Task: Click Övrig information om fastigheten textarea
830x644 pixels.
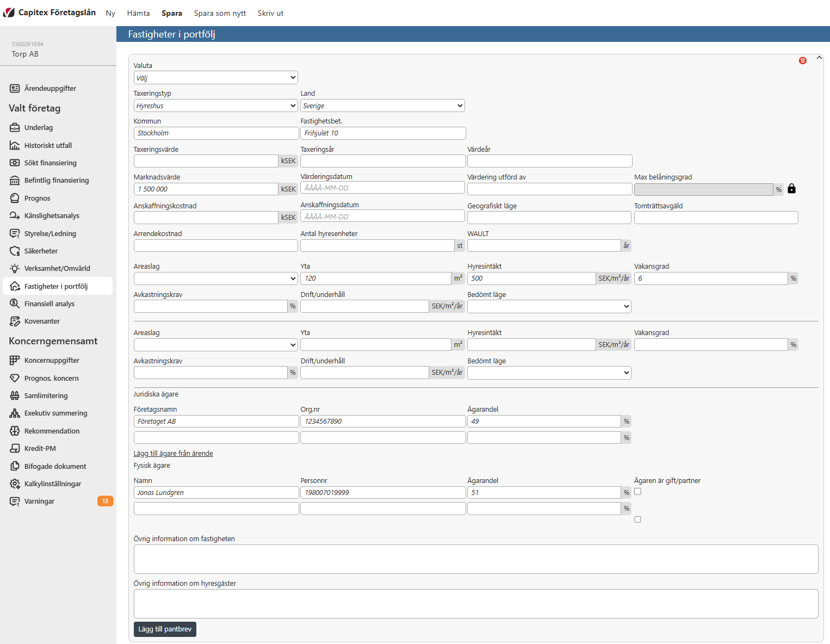Action: click(x=476, y=559)
